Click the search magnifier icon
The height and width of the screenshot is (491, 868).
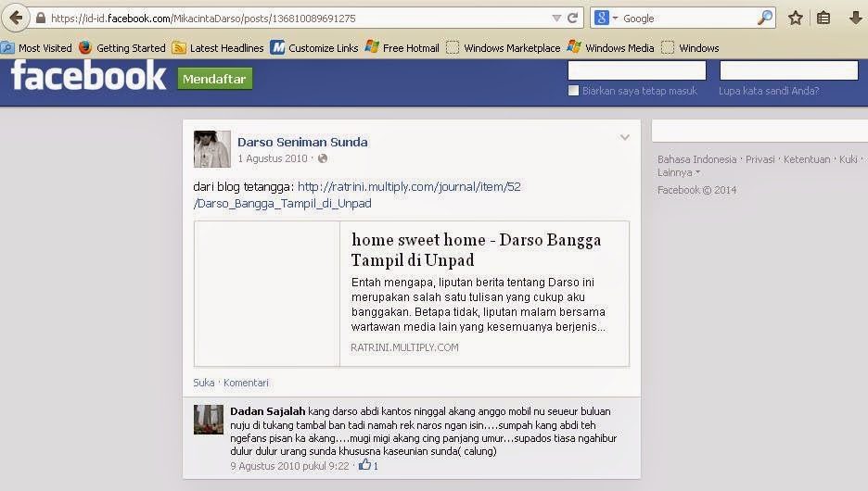tap(764, 18)
